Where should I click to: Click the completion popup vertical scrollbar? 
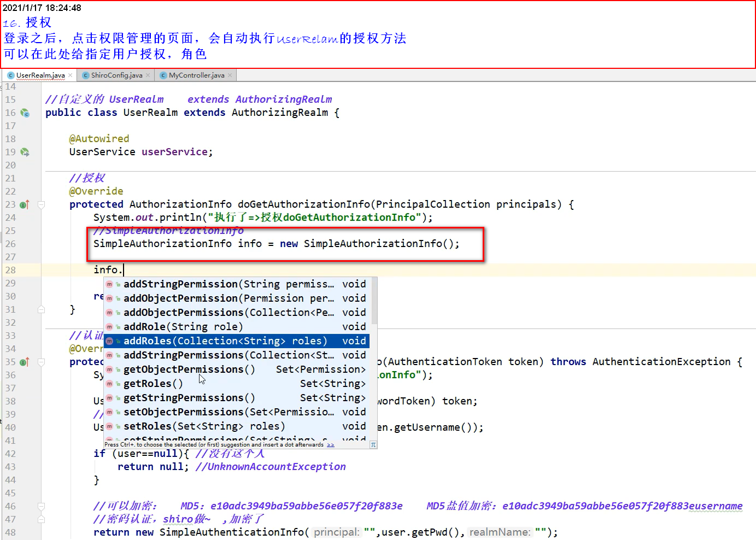click(374, 301)
